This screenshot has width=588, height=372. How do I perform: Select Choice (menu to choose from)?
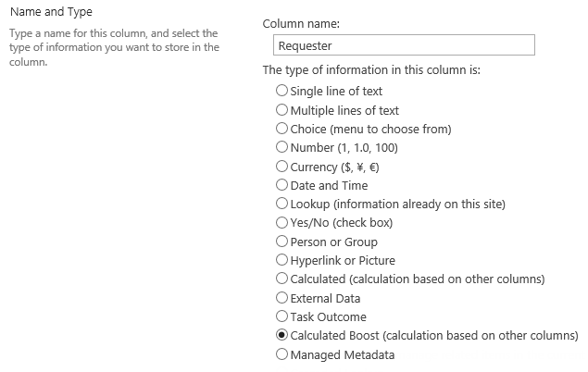(x=281, y=129)
